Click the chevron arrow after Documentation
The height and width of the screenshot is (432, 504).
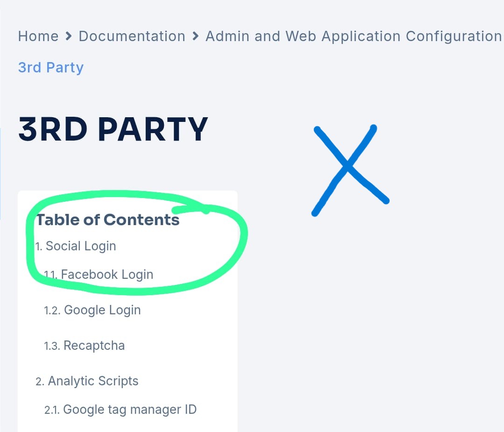click(195, 36)
